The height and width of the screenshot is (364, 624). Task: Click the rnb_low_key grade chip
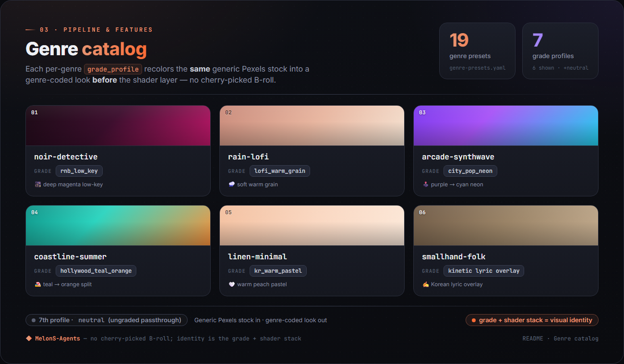click(79, 171)
